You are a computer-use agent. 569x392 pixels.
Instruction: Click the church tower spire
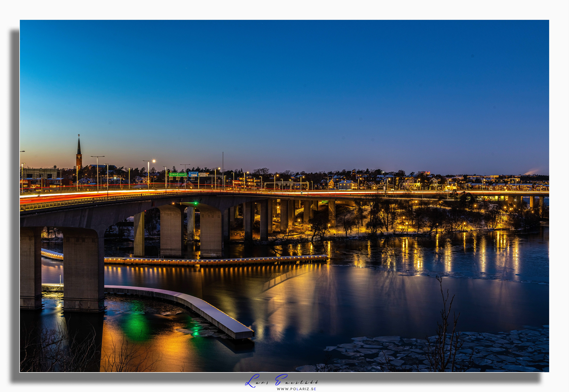click(79, 147)
